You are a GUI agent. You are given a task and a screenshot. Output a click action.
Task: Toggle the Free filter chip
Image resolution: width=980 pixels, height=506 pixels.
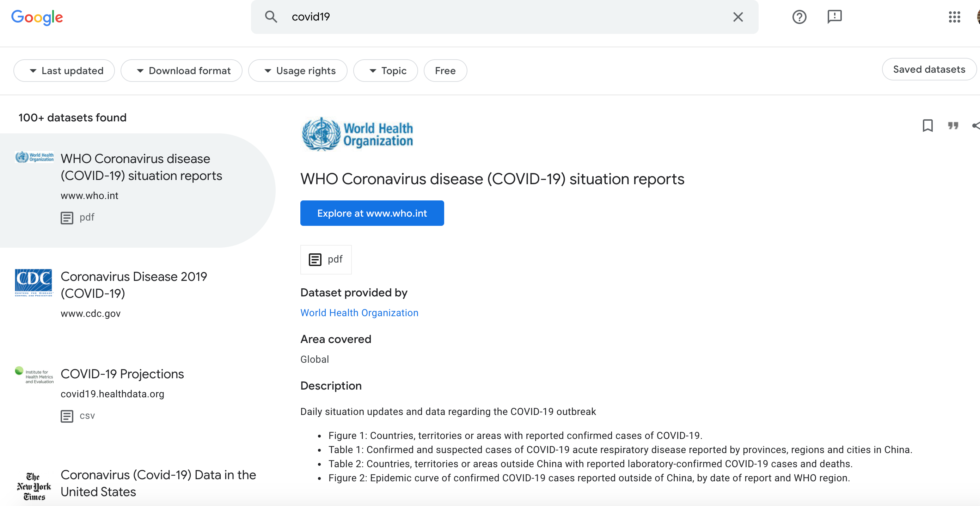(445, 71)
